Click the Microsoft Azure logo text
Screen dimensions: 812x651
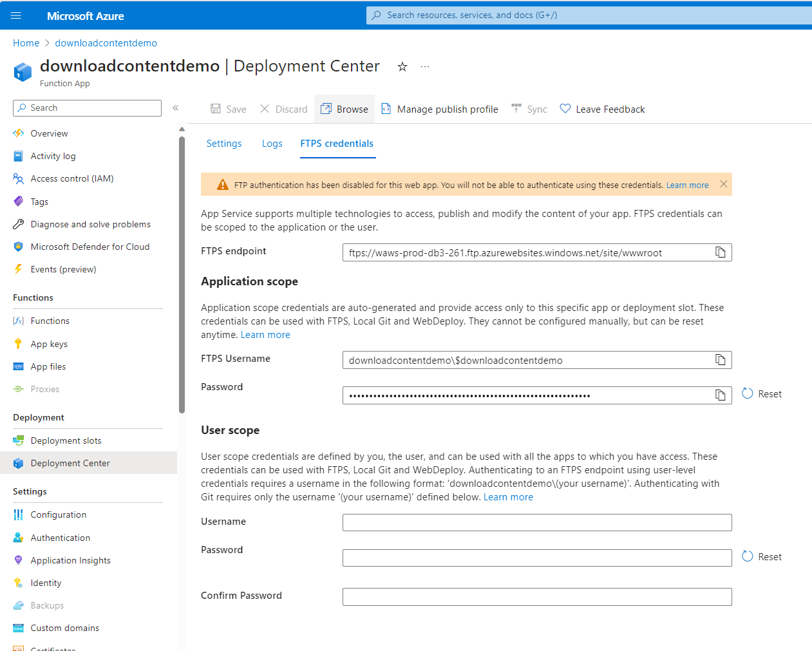pos(86,16)
